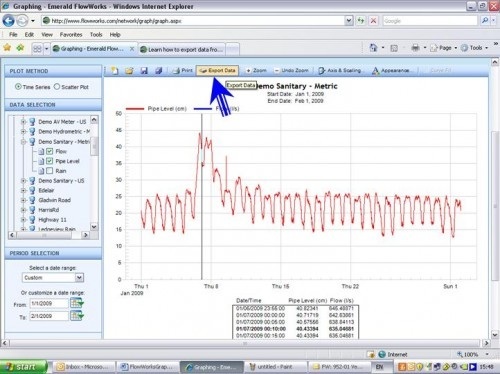Select the Time Series radio button
500x374 pixels.
18,87
